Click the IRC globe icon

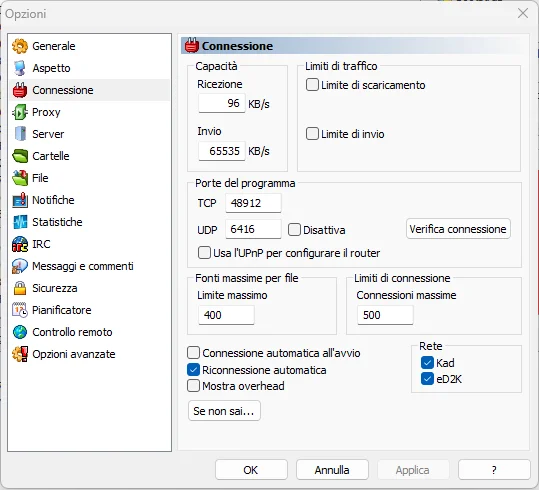(x=20, y=244)
